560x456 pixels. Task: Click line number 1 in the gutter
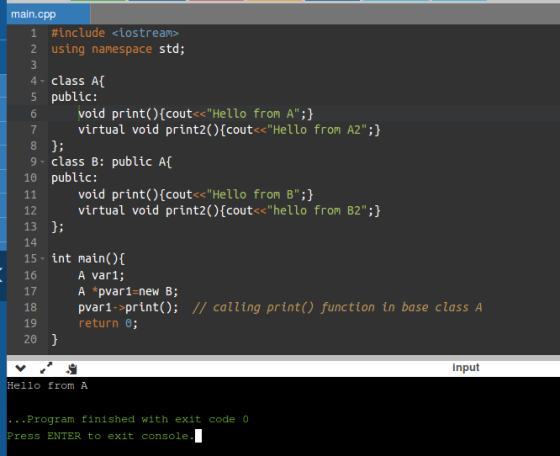(34, 33)
